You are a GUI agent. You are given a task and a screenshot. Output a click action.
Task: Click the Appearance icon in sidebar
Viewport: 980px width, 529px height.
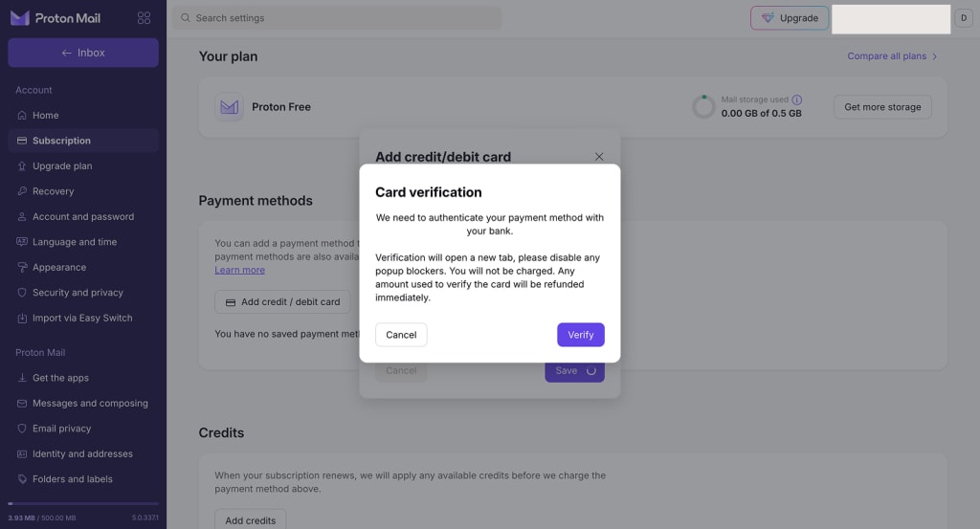click(x=23, y=268)
